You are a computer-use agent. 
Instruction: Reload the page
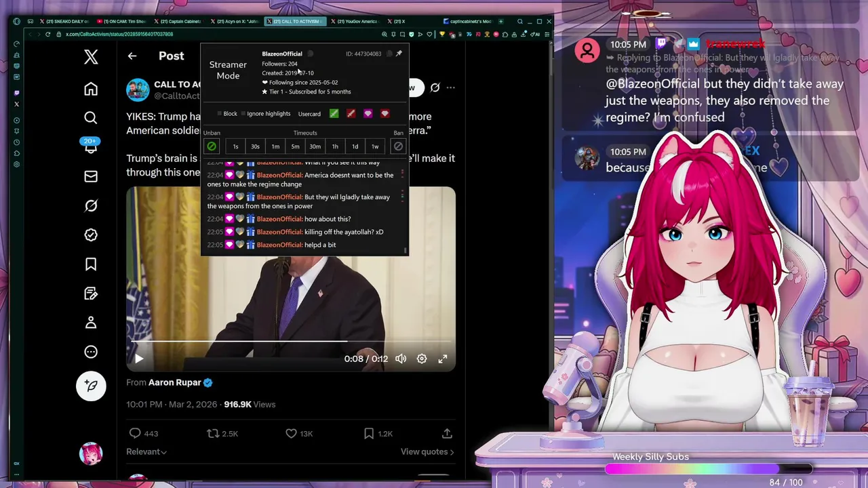tap(47, 34)
